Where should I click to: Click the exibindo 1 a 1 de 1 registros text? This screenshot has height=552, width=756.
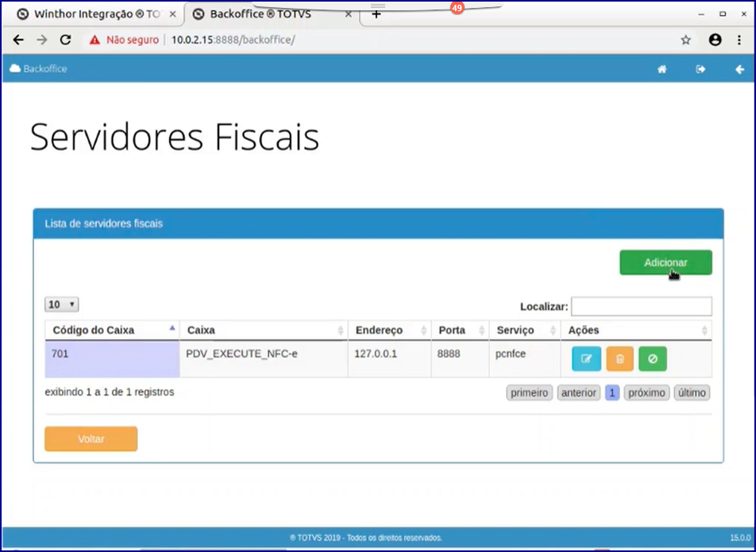[x=110, y=392]
